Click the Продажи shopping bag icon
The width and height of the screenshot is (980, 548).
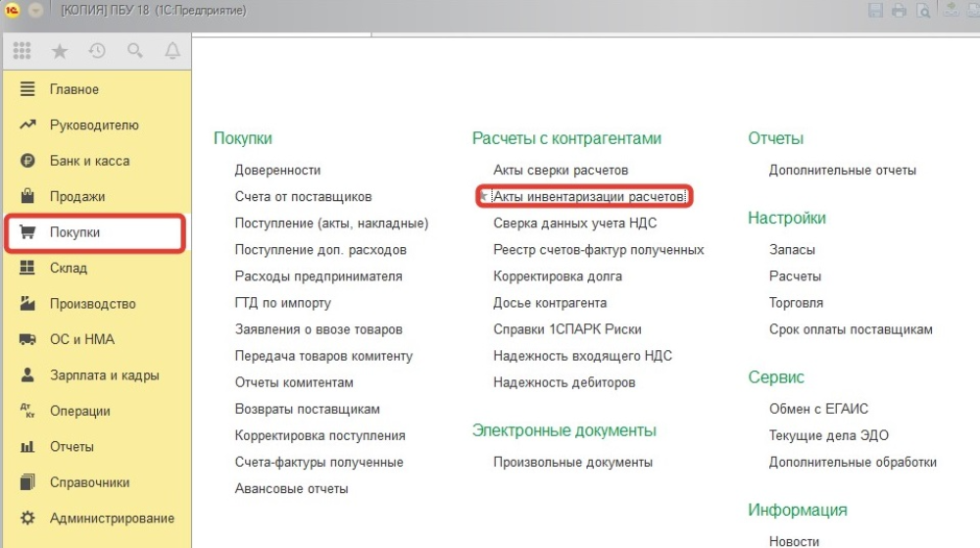pyautogui.click(x=27, y=196)
